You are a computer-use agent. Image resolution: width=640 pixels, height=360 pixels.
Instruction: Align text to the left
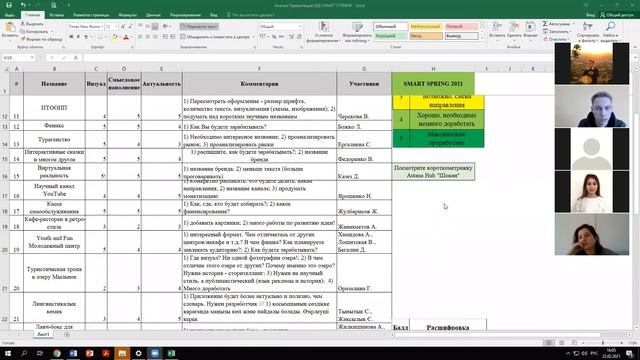(140, 37)
